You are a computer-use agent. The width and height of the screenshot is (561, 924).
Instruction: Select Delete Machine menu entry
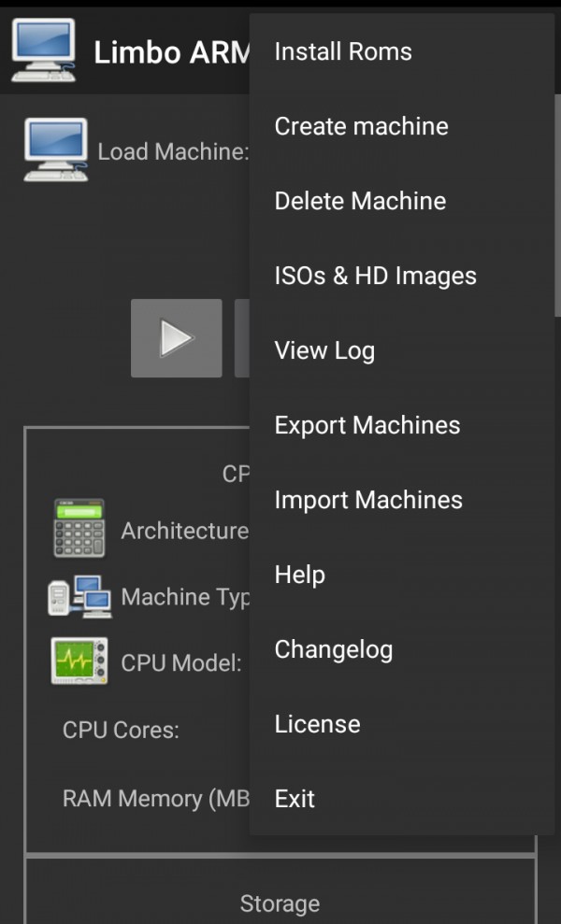(x=402, y=201)
